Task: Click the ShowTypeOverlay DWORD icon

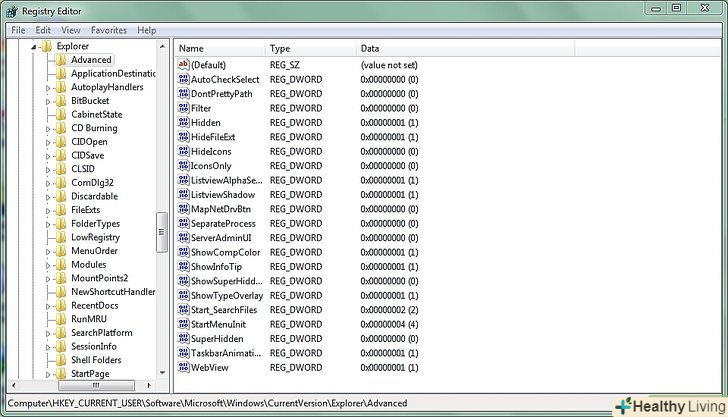Action: coord(183,295)
